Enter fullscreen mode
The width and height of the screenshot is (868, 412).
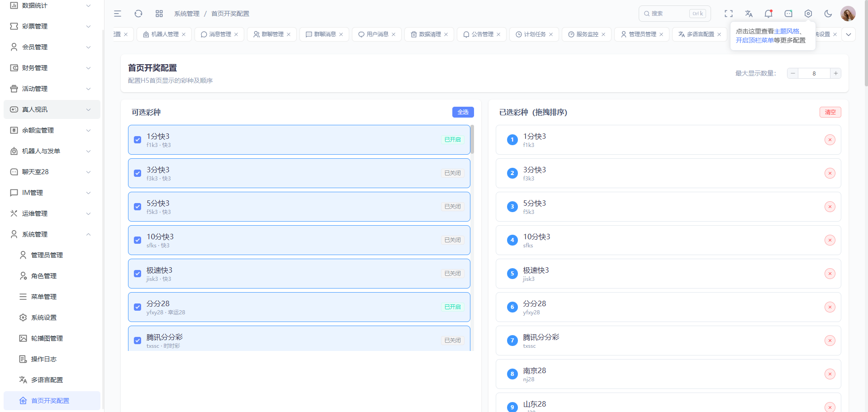(x=729, y=14)
